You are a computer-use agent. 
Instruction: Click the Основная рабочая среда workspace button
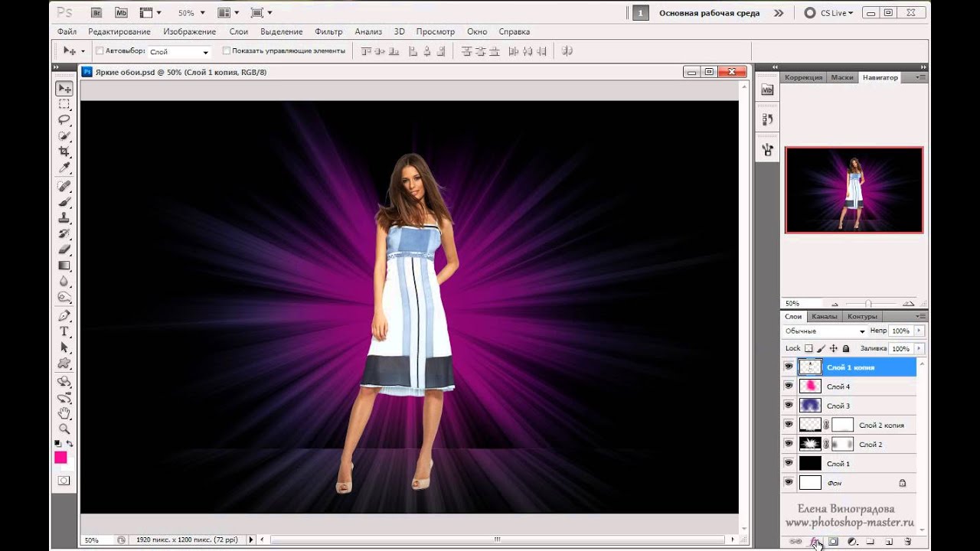[708, 13]
